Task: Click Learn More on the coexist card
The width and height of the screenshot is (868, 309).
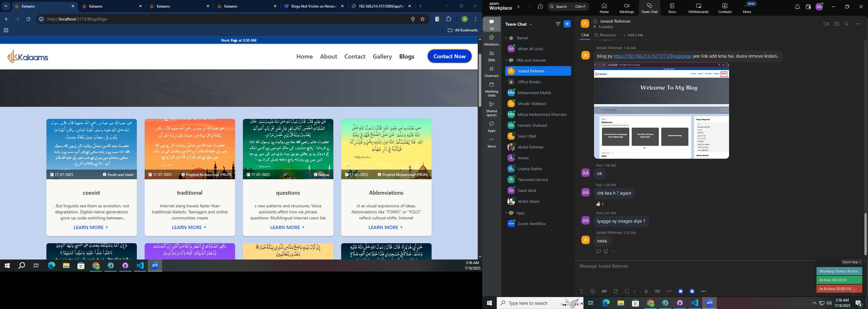Action: 91,227
